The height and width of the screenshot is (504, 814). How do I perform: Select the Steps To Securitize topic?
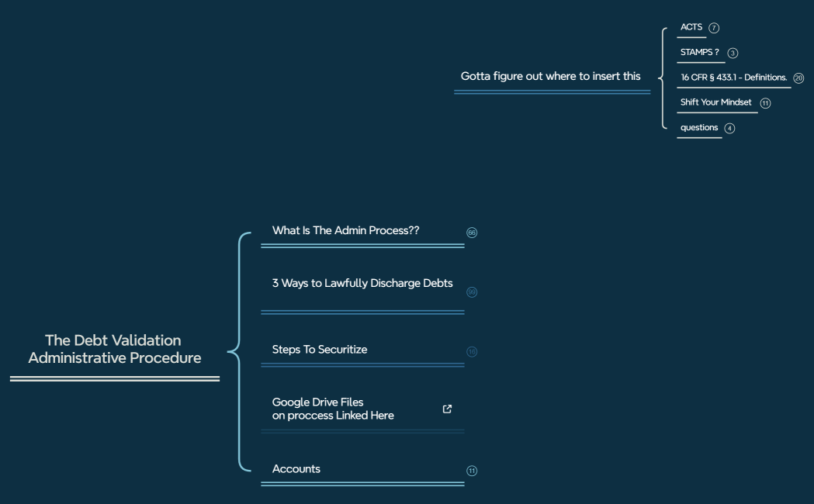320,349
